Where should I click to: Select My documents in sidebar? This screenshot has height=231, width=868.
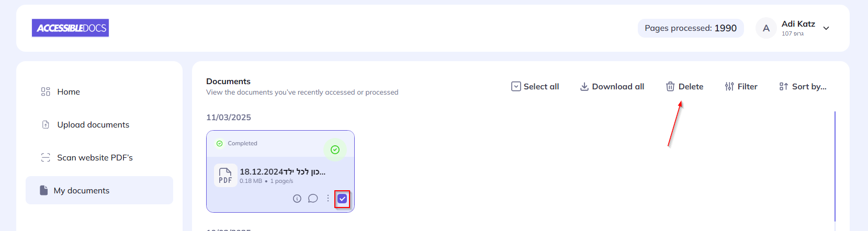pos(82,191)
